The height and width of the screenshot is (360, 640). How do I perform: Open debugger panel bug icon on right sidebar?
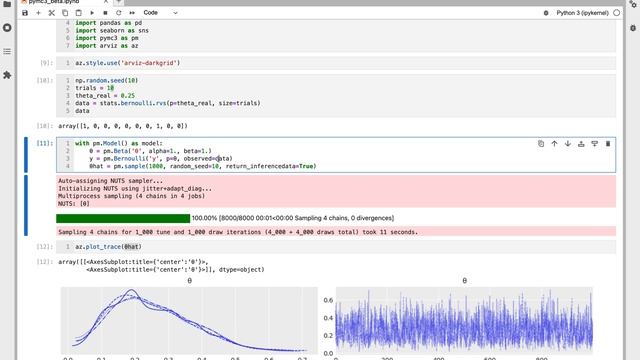633,28
